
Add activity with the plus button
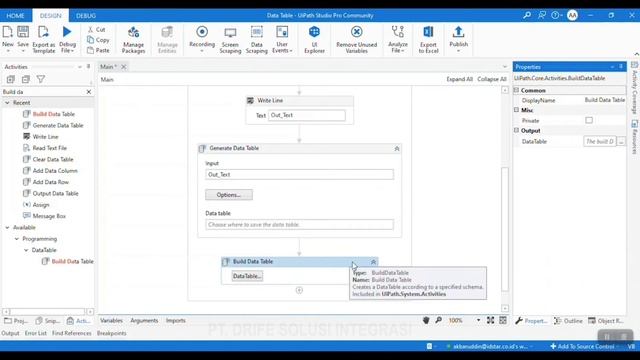pos(299,290)
